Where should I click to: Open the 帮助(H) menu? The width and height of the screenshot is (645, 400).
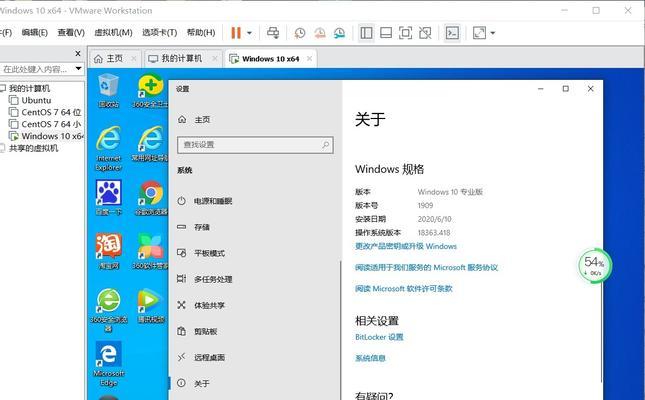tap(201, 33)
